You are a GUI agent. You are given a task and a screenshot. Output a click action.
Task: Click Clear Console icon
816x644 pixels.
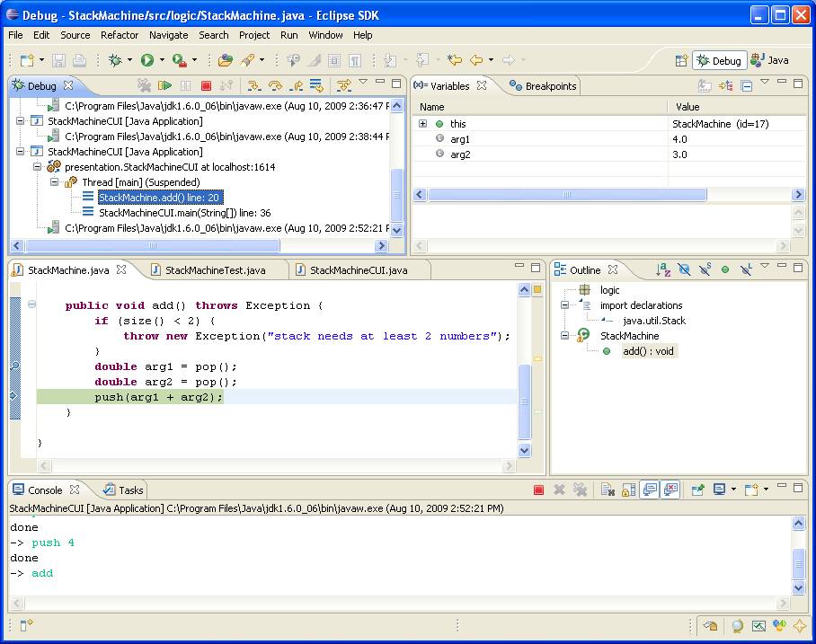(x=608, y=490)
